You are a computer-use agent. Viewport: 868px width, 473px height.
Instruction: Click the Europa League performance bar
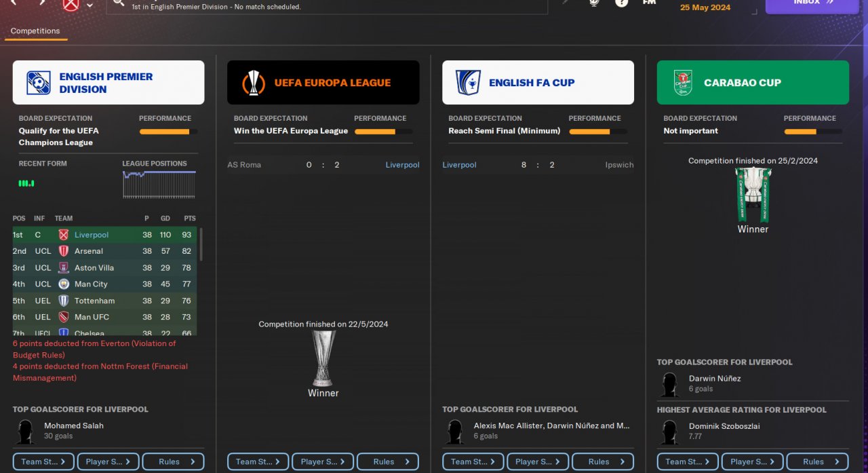click(x=384, y=132)
